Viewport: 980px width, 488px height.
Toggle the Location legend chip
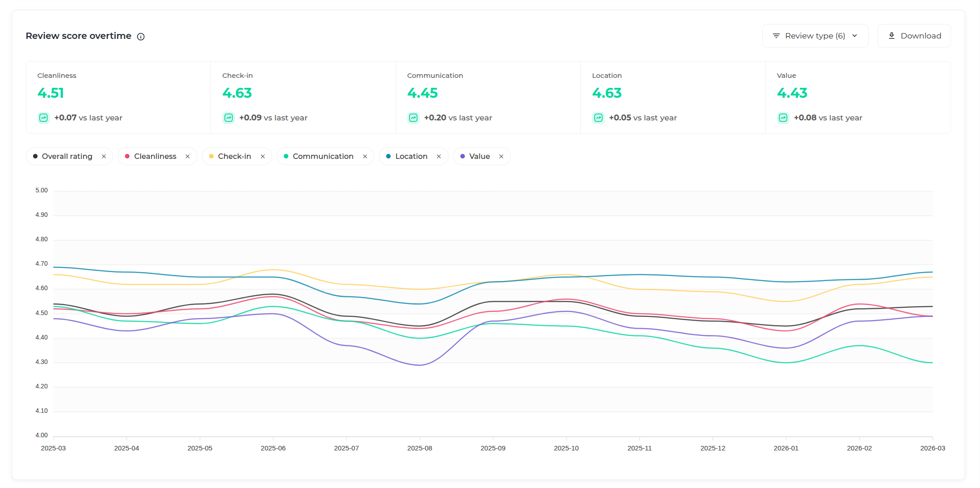tap(411, 156)
